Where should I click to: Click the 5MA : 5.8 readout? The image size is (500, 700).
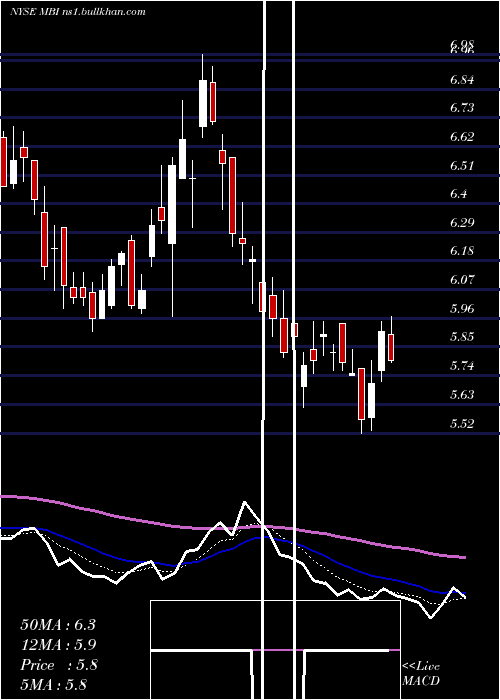(54, 684)
